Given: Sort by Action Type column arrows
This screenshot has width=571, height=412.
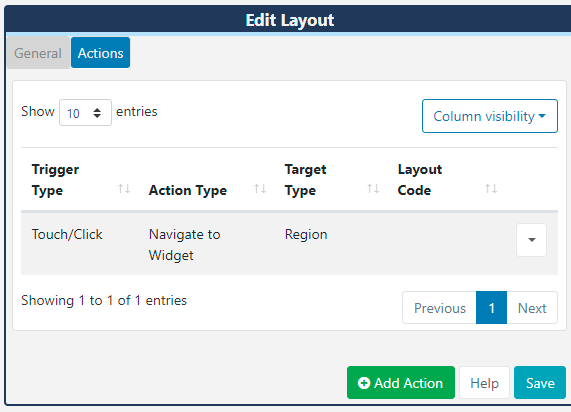Looking at the screenshot, I should click(x=260, y=189).
